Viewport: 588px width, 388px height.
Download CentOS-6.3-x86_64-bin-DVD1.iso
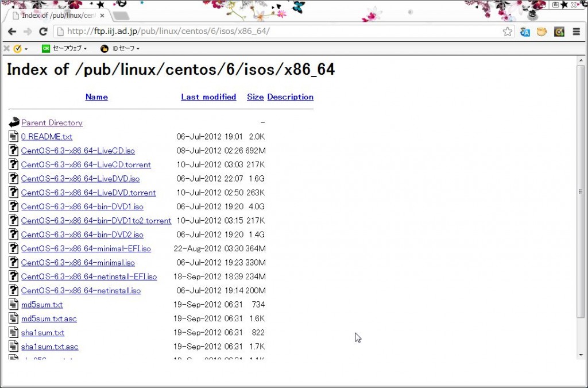point(82,207)
